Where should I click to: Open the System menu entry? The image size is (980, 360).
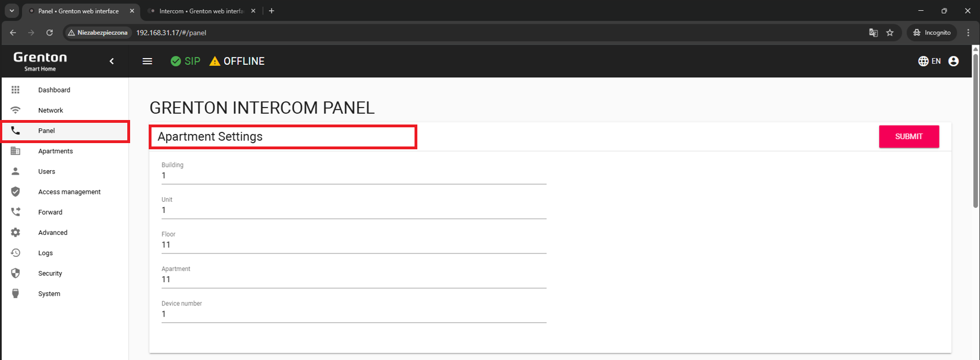(x=49, y=294)
